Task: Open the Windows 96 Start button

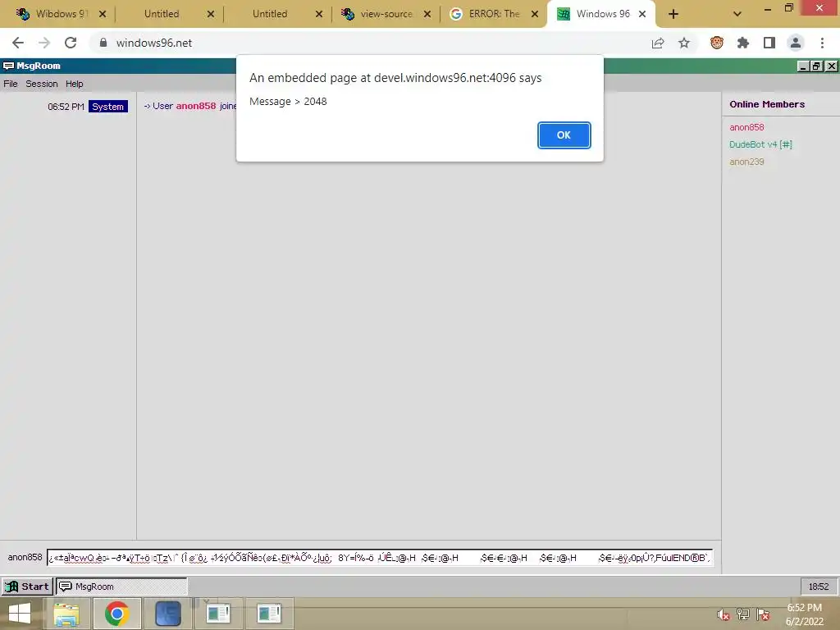Action: point(27,587)
